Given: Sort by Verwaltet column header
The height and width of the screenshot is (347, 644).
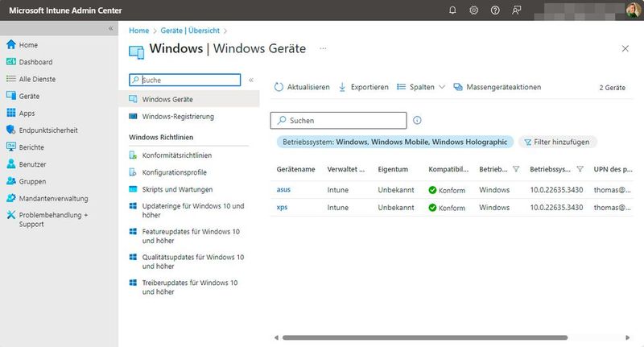Looking at the screenshot, I should tap(346, 169).
